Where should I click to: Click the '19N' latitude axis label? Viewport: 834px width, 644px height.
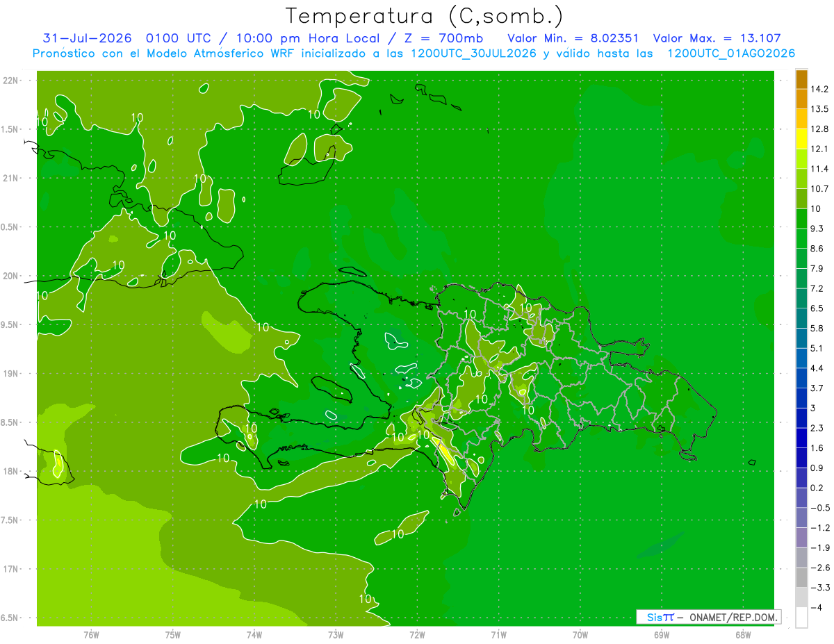[x=11, y=373]
